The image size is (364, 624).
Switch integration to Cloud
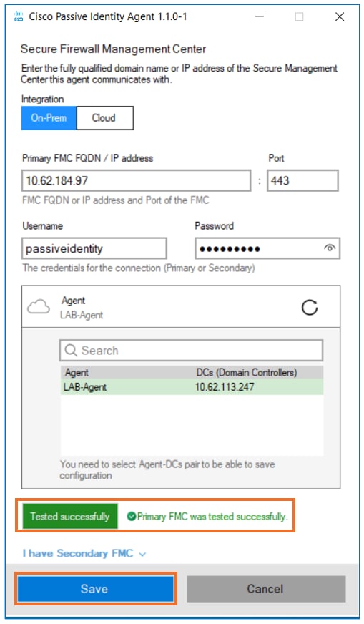point(104,118)
